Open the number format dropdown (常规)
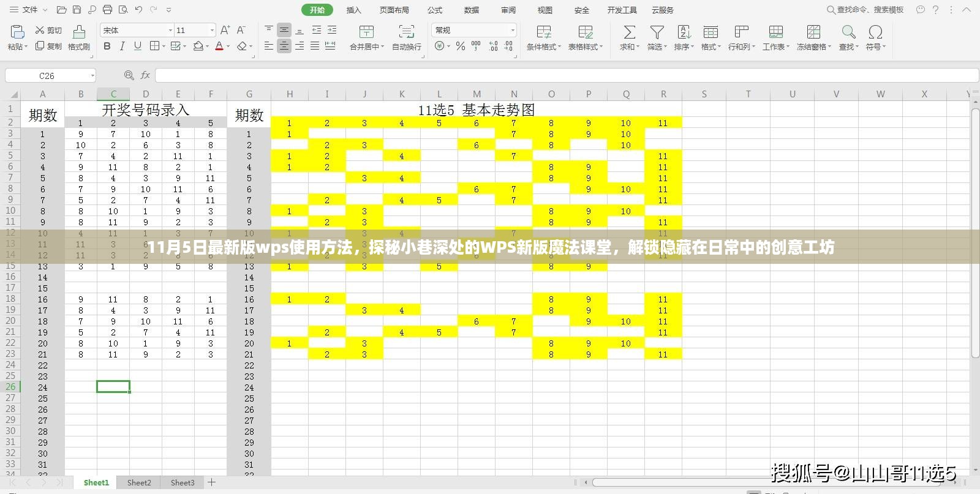Viewport: 980px width, 494px height. (513, 30)
